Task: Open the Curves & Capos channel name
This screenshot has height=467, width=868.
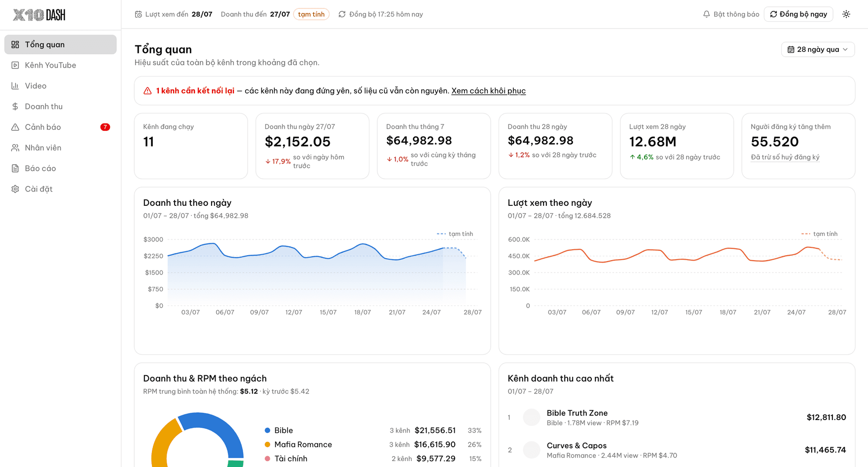Action: coord(577,446)
